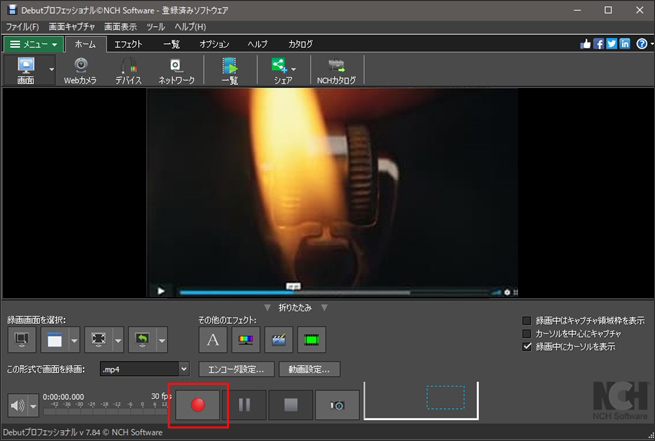Enable 録画中はキャプチャ領域枠を表示 checkbox

527,321
